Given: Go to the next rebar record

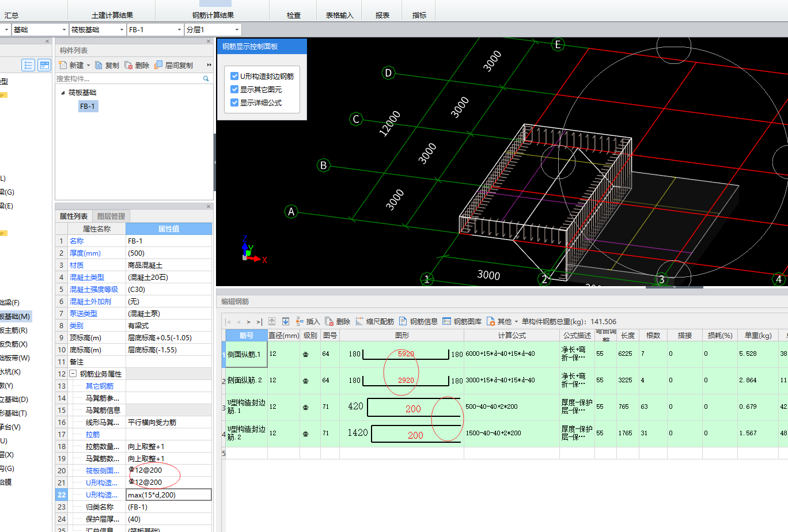Looking at the screenshot, I should coord(248,322).
